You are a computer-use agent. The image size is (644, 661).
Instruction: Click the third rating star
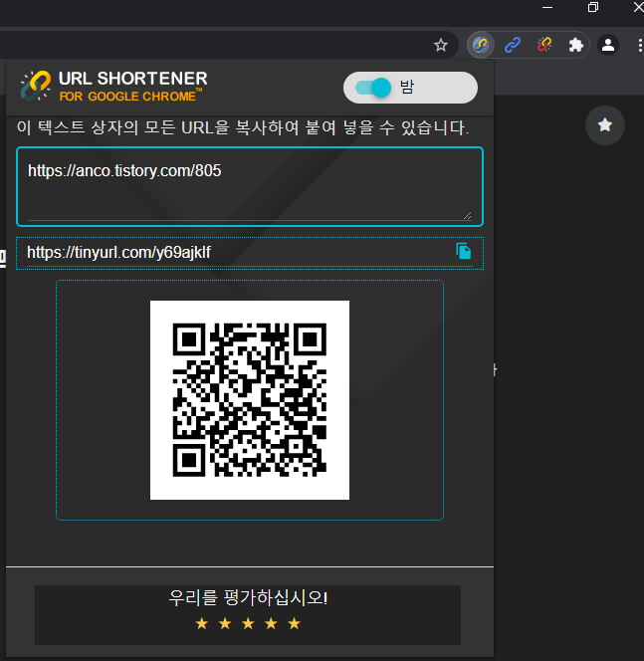coord(248,623)
